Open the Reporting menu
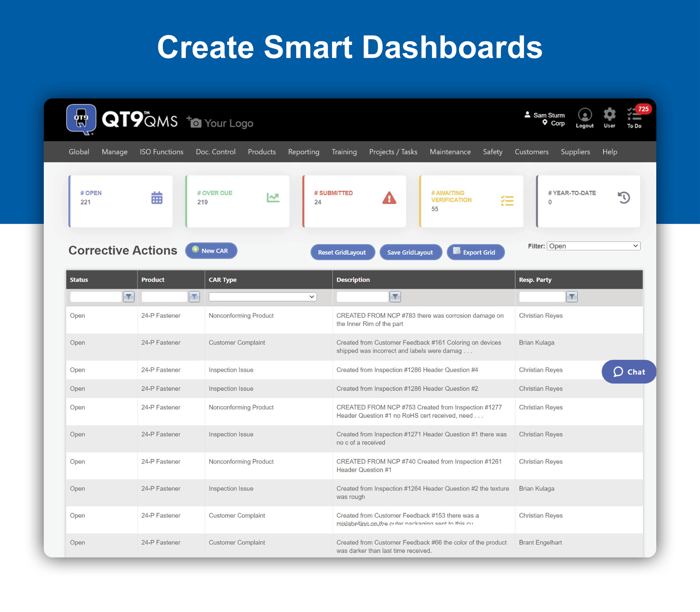The height and width of the screenshot is (612, 700). pos(304,152)
